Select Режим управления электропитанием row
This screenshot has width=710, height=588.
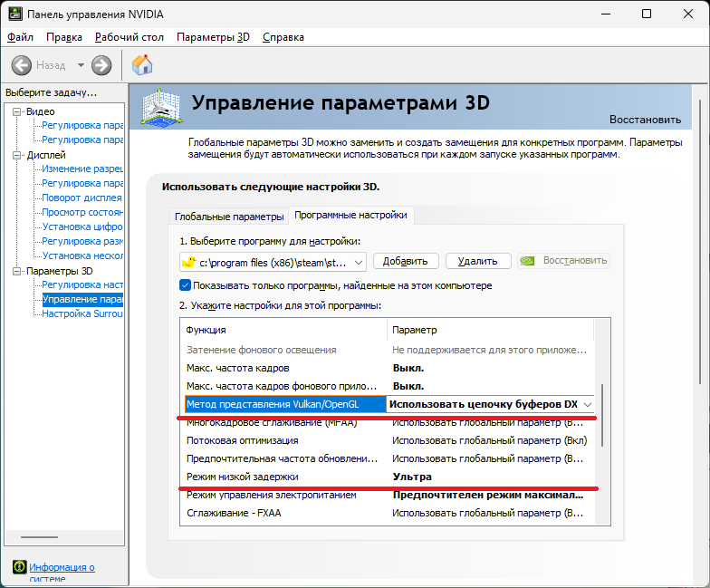point(388,495)
